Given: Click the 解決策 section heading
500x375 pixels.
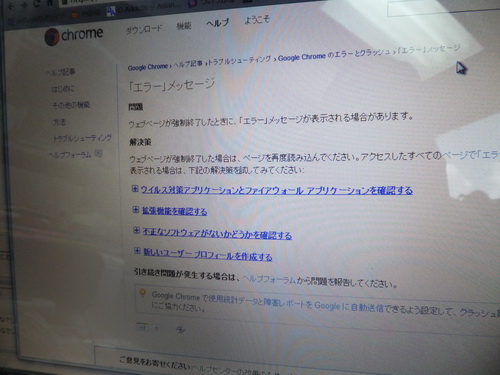Looking at the screenshot, I should tap(140, 143).
